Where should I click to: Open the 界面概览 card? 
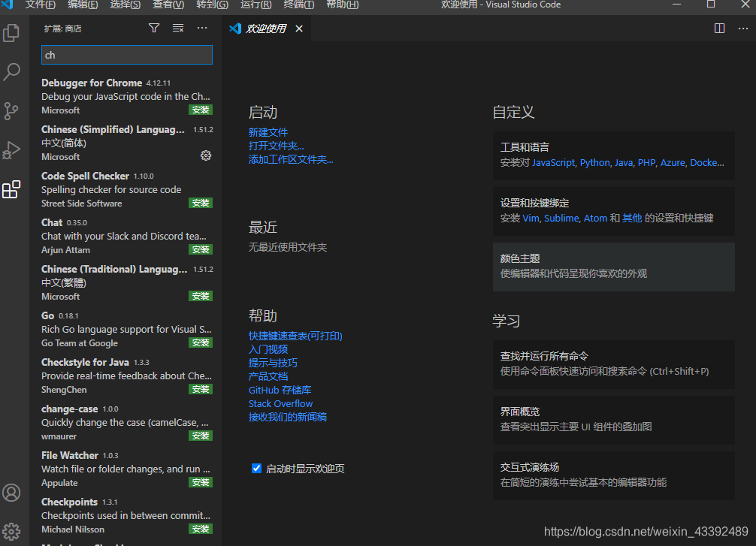pyautogui.click(x=614, y=420)
